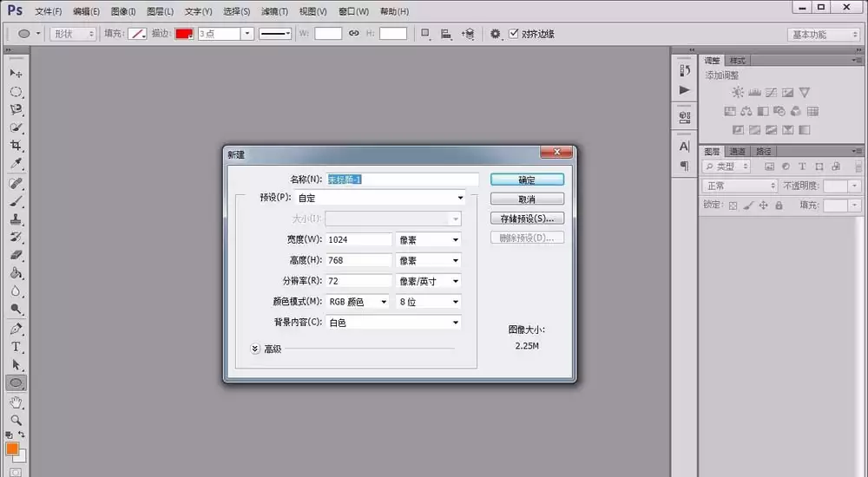The width and height of the screenshot is (868, 477).
Task: Swap foreground and background colors
Action: tap(22, 435)
